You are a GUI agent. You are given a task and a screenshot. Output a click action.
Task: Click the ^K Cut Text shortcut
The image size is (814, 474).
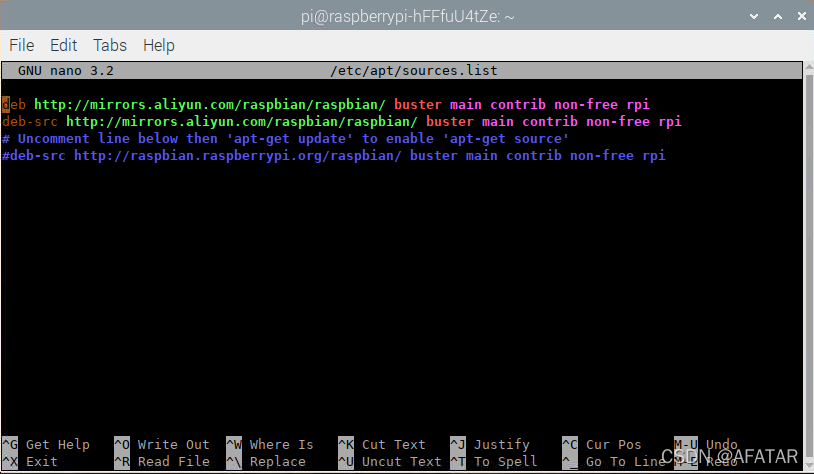pyautogui.click(x=382, y=444)
